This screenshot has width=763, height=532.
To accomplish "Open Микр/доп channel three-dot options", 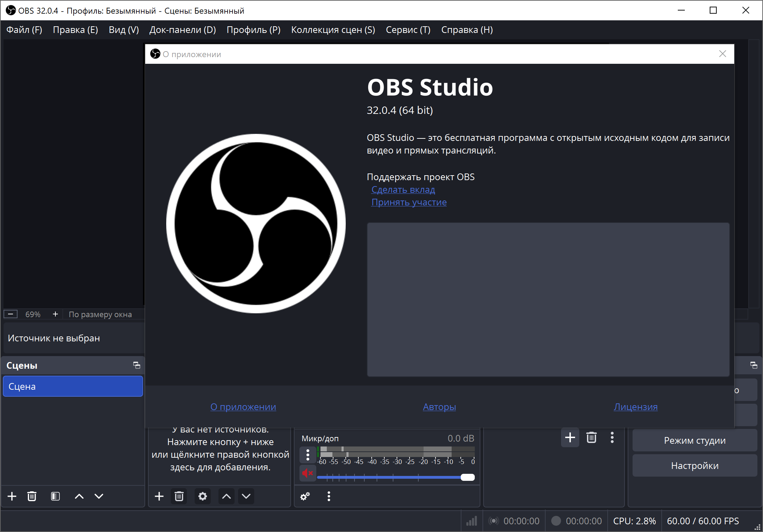I will pyautogui.click(x=308, y=455).
